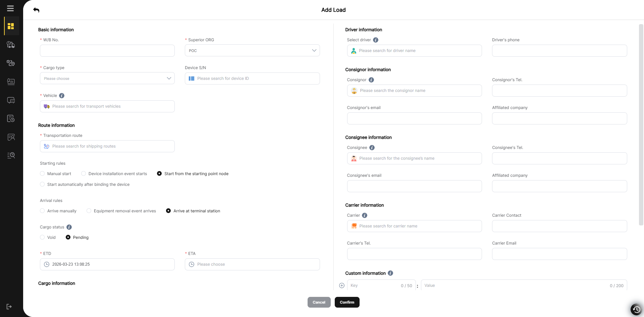Click the history clock icon at bottom right
Screen dimensions: 644x317
[x=636, y=309]
